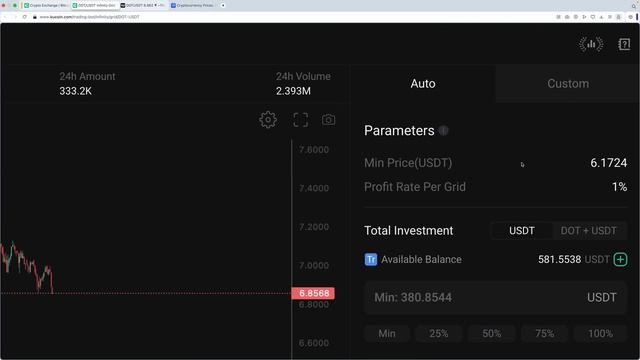
Task: Click green plus icon to deposit USDT
Action: click(x=620, y=259)
